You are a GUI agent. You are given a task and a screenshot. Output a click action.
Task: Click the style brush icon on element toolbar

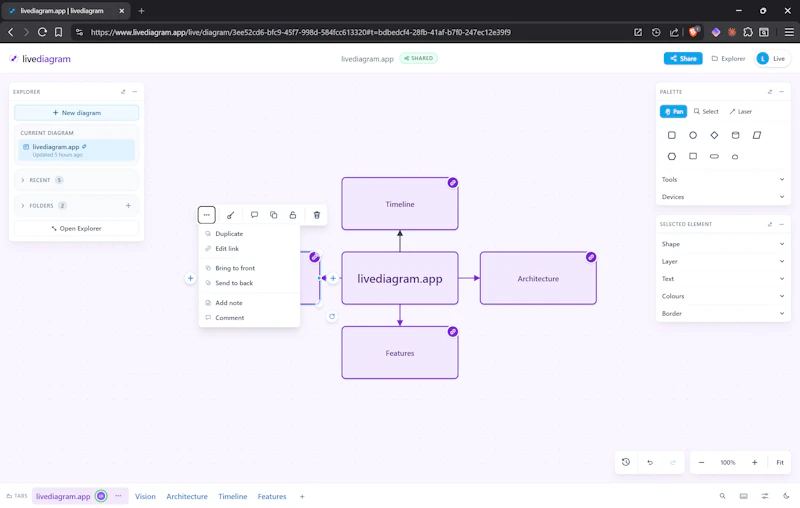(231, 215)
